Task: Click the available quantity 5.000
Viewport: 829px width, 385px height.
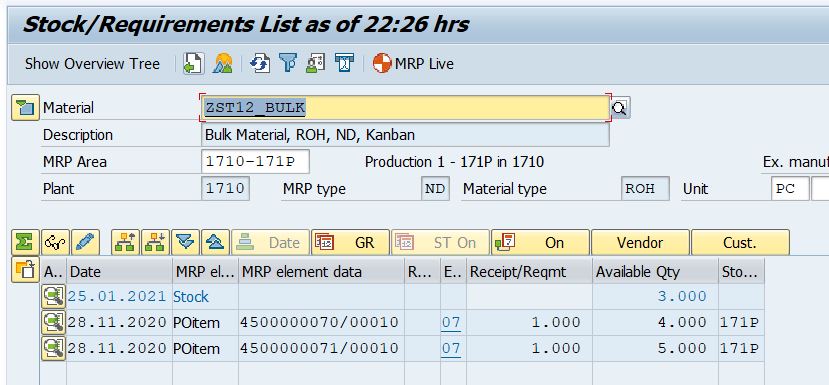Action: 682,348
